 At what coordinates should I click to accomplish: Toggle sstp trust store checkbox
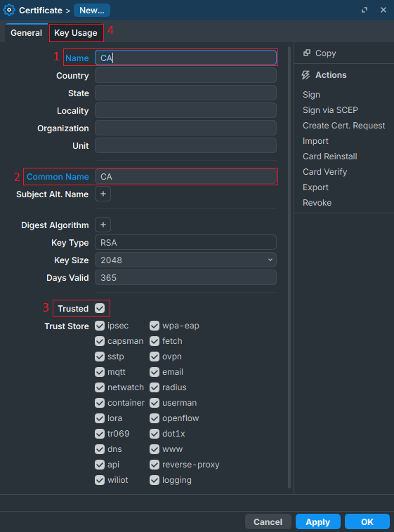point(100,357)
